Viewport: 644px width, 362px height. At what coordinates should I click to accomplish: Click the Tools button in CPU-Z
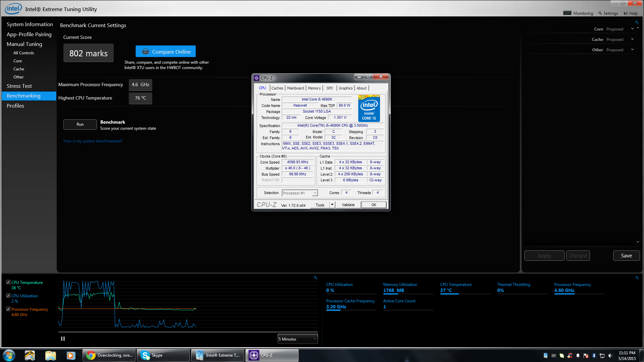coord(320,205)
